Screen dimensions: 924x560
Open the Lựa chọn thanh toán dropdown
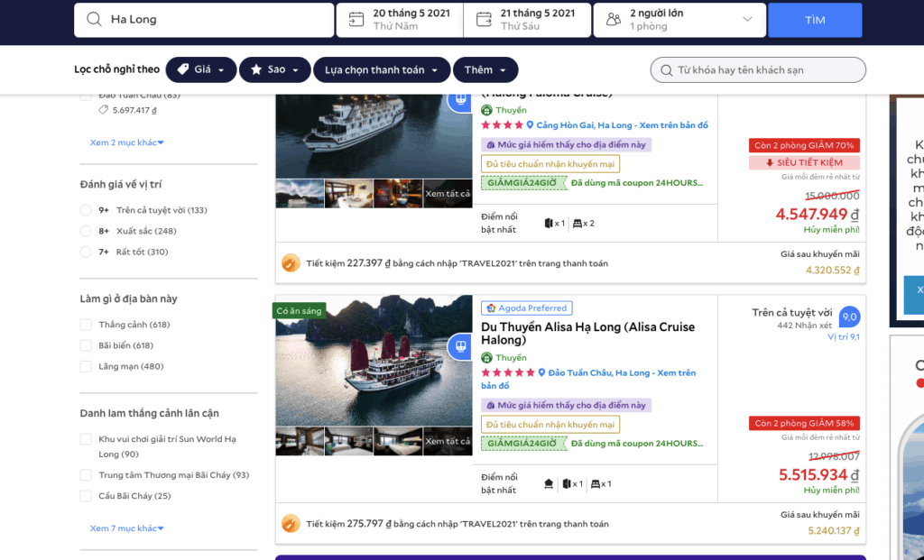pos(382,69)
